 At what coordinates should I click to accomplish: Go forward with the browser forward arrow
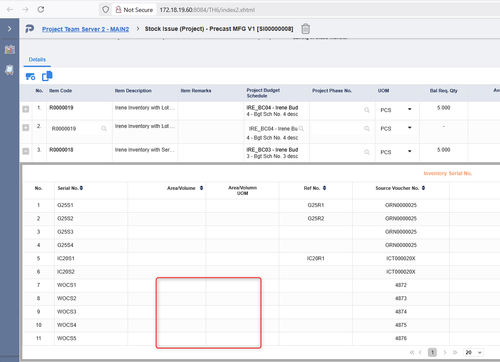click(25, 10)
